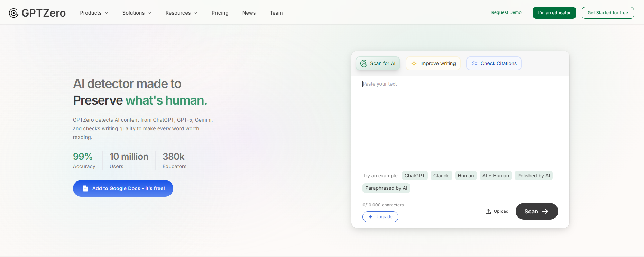Click the GPTZero logo icon
This screenshot has width=644, height=257.
[13, 13]
